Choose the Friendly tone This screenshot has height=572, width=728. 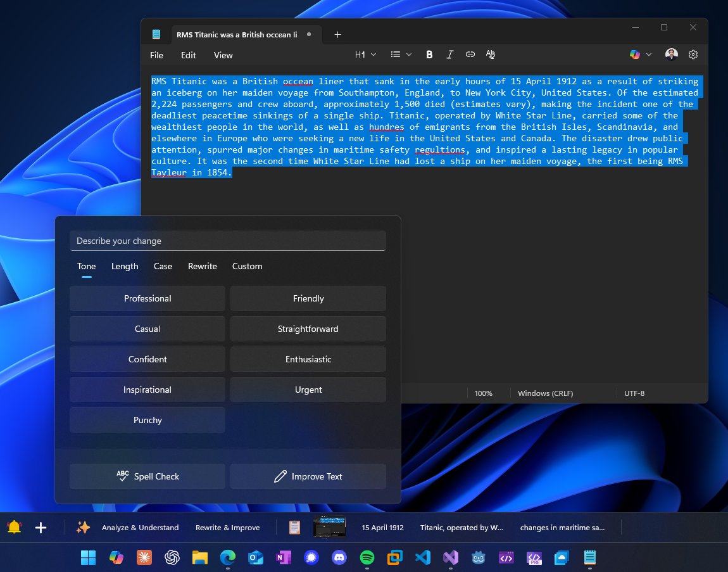308,298
